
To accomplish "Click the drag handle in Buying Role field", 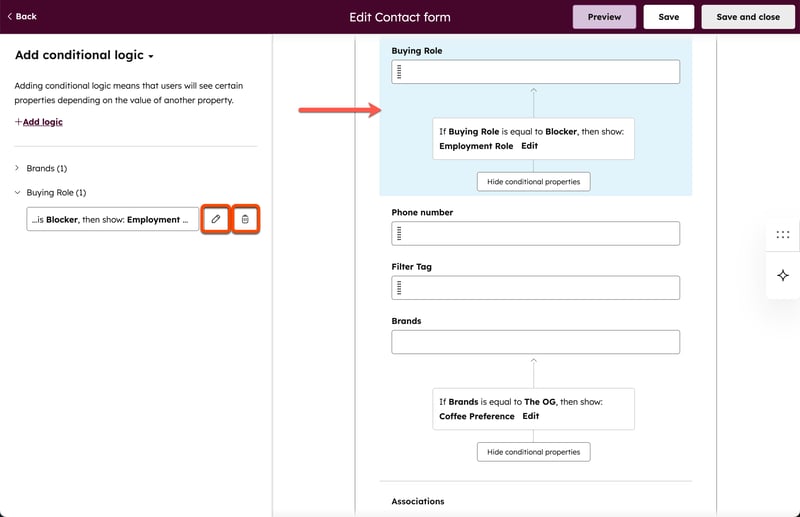I will click(399, 72).
